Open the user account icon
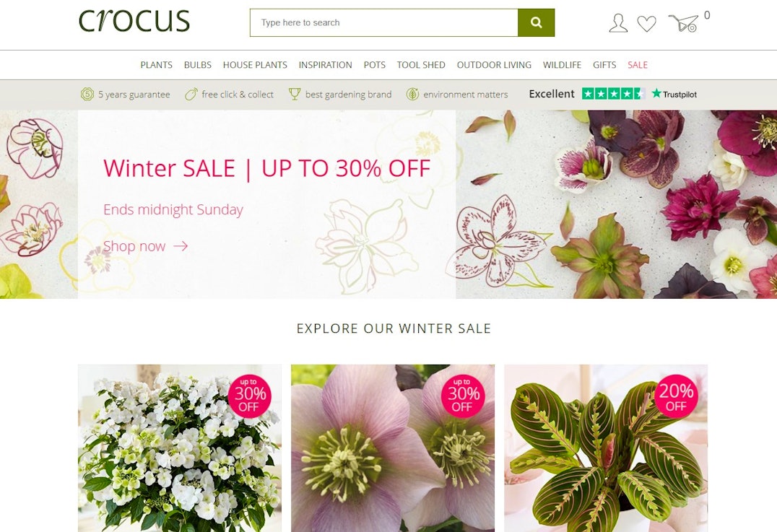The height and width of the screenshot is (532, 777). (x=618, y=23)
